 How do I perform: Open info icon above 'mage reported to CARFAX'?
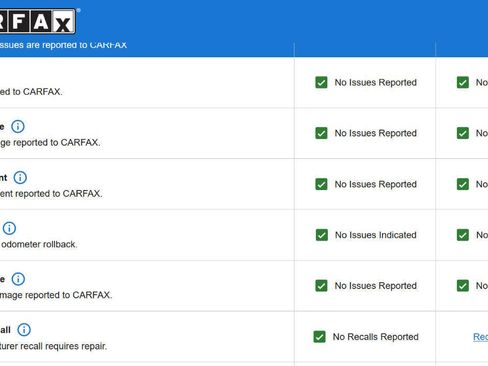[x=18, y=279]
